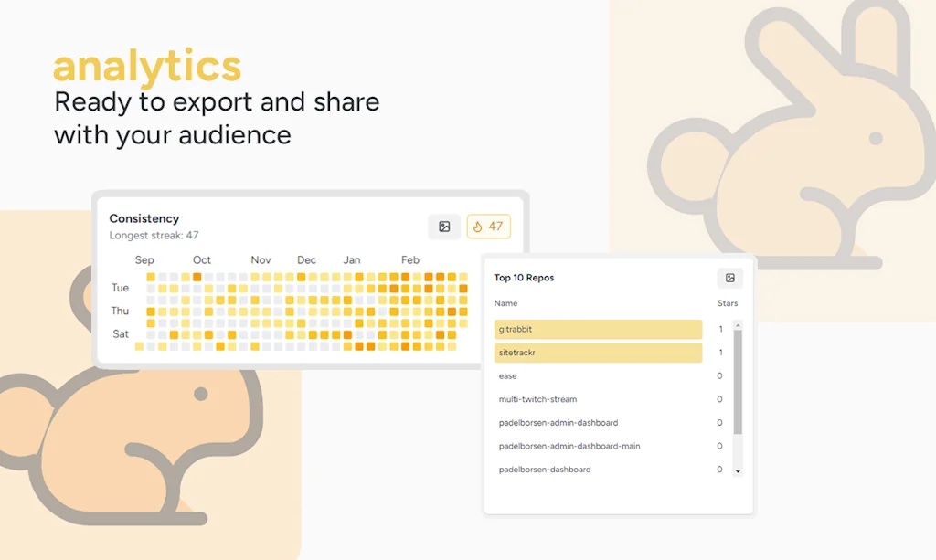936x560 pixels.
Task: Click the scrollbar down arrow in repo list
Action: click(739, 471)
